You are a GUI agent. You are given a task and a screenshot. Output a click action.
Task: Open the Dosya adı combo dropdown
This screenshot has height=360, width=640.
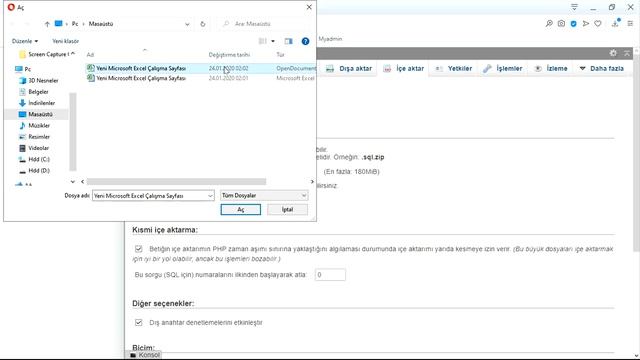[210, 196]
